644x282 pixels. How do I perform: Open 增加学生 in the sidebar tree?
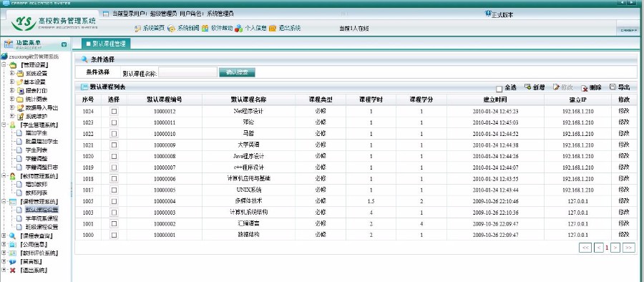pyautogui.click(x=36, y=133)
